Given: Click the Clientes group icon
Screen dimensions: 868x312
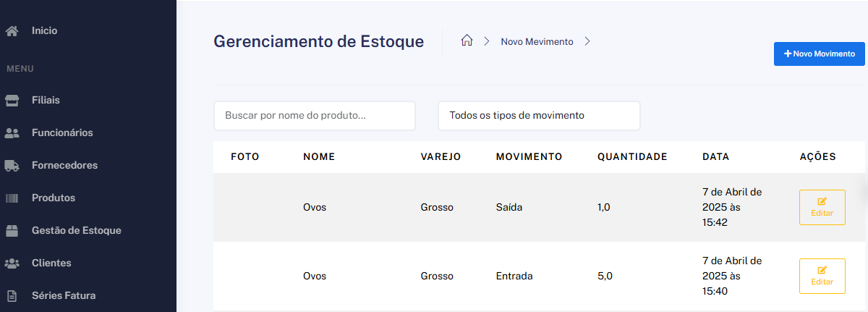Looking at the screenshot, I should pyautogui.click(x=12, y=263).
